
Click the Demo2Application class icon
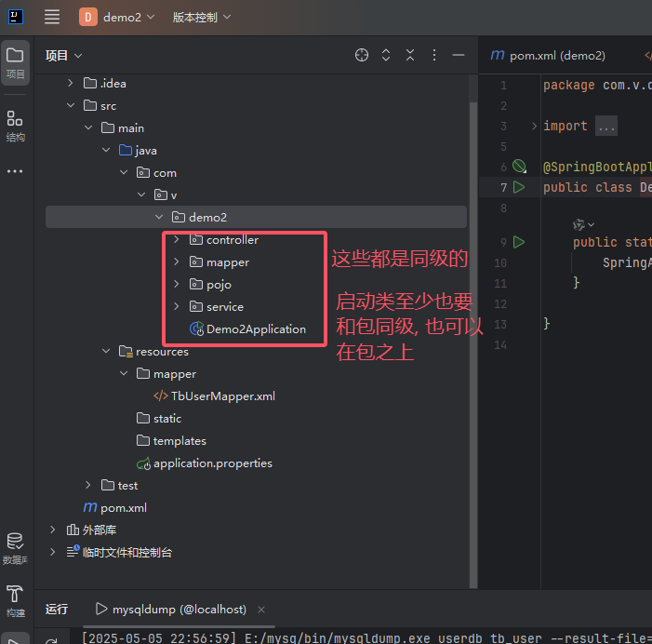pos(196,329)
